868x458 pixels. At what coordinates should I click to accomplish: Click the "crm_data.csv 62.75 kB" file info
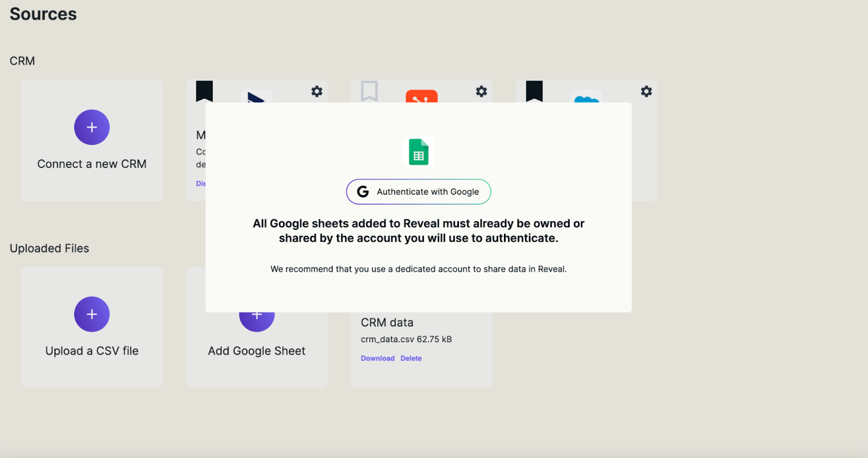(x=406, y=339)
